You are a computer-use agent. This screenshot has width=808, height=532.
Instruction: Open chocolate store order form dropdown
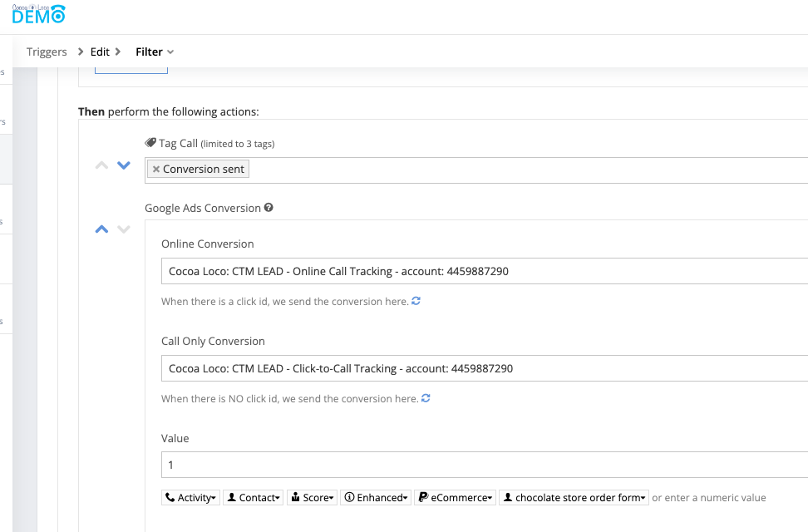click(574, 498)
